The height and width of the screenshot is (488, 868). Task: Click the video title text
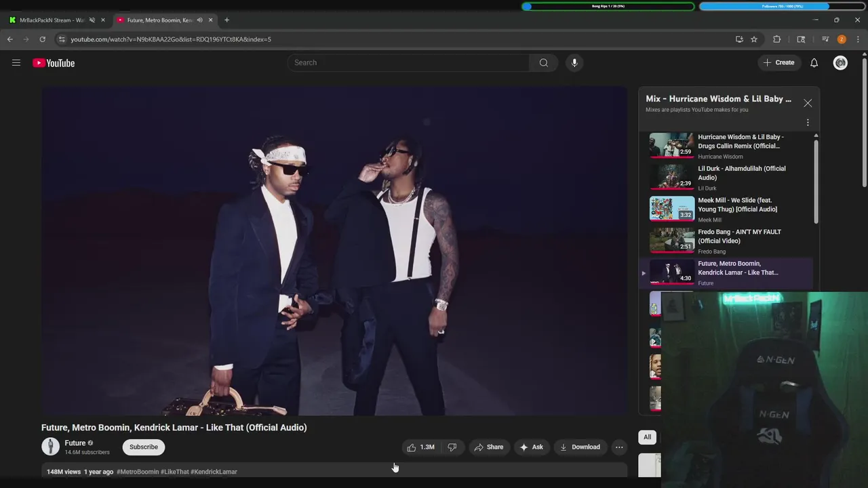[174, 428]
